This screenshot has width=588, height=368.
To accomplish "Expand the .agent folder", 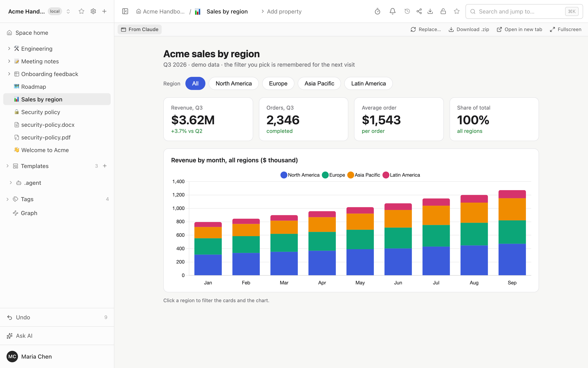I will (11, 183).
